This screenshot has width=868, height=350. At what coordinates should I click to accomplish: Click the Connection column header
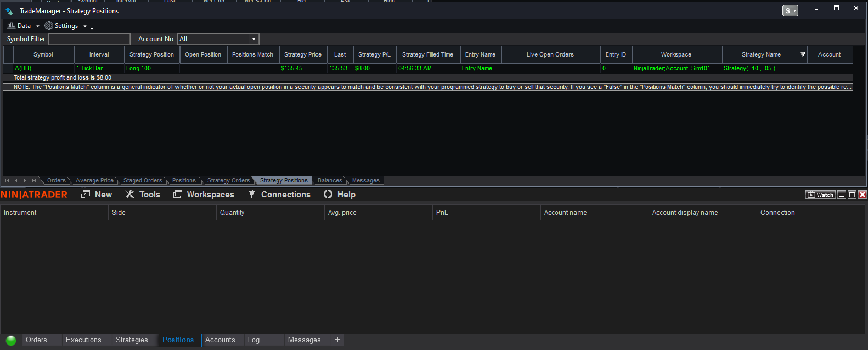[811, 213]
